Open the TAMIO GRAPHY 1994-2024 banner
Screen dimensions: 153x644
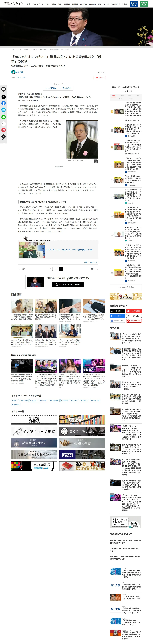[82, 466]
